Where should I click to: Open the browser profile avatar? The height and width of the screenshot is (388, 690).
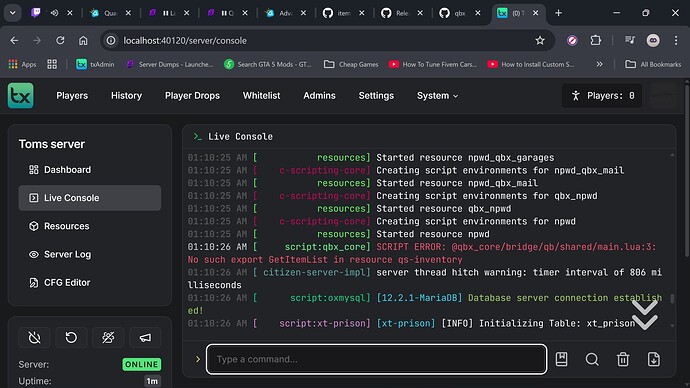pos(653,40)
